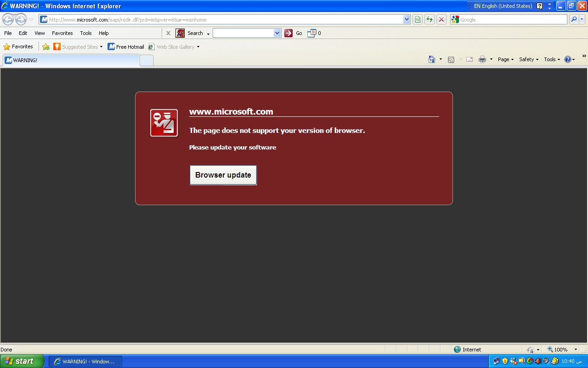Click the Internet zone status indicator

[467, 350]
